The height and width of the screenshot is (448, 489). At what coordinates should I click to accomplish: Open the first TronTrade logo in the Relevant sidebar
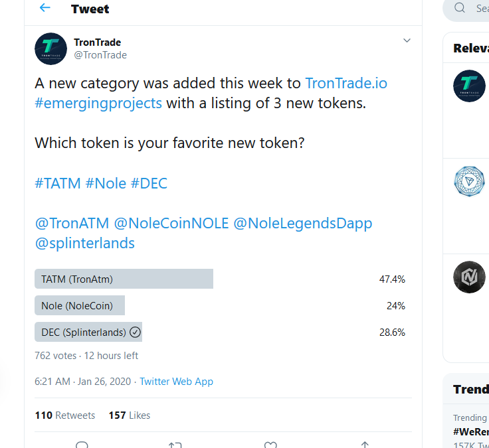[469, 86]
